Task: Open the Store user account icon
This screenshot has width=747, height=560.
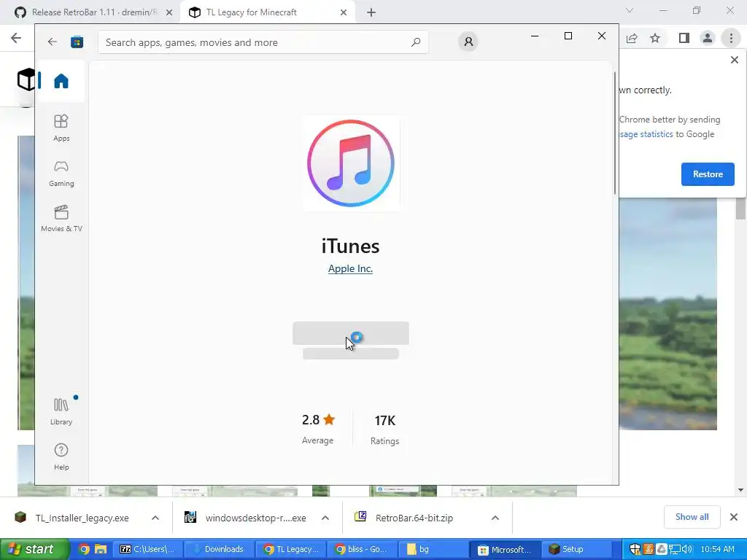Action: pyautogui.click(x=468, y=42)
